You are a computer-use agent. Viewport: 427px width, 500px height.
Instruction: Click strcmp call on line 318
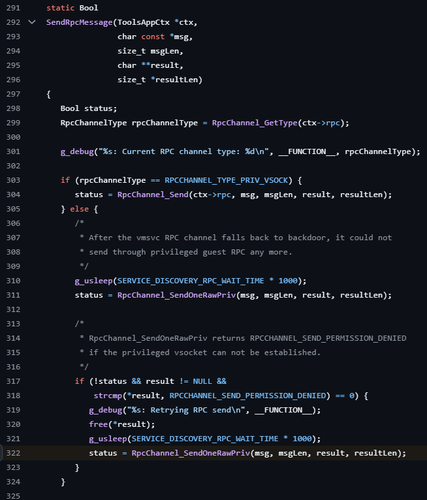tap(108, 396)
